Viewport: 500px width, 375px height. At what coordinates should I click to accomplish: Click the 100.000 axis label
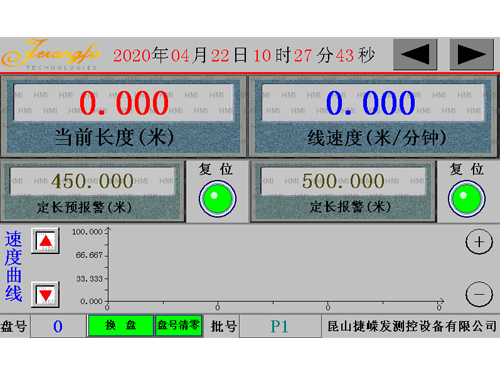(x=87, y=232)
